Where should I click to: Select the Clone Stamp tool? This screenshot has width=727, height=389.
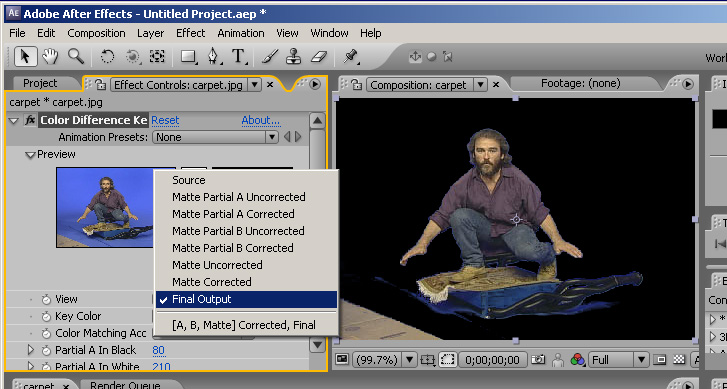coord(293,57)
